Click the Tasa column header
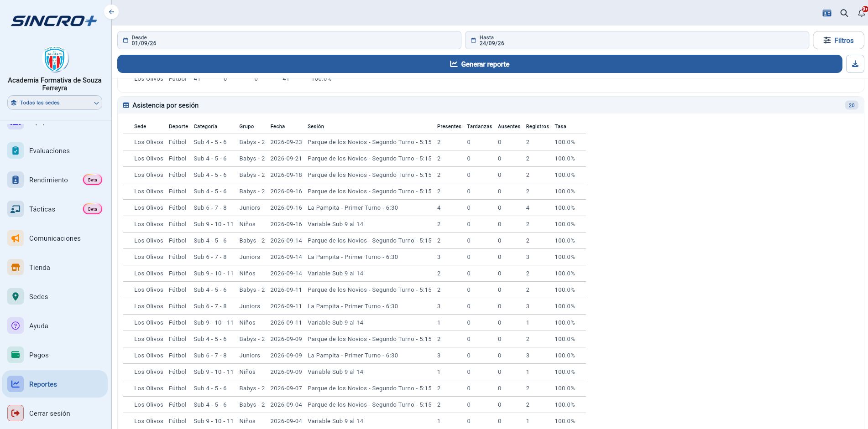868x429 pixels. point(560,126)
